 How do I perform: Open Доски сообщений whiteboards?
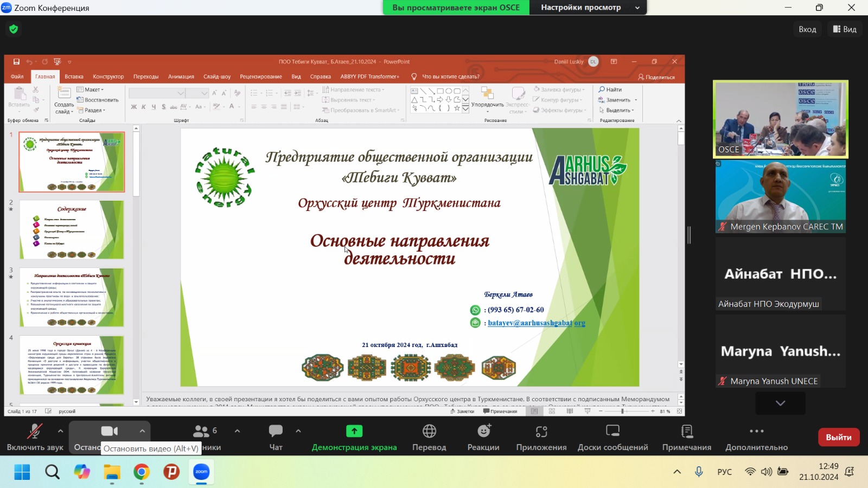[x=613, y=437]
